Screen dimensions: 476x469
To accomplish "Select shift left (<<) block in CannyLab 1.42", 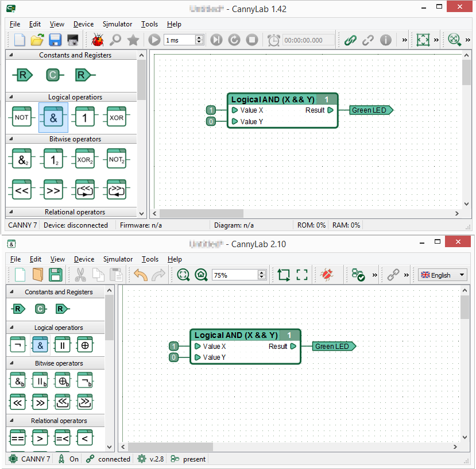I will (x=22, y=190).
